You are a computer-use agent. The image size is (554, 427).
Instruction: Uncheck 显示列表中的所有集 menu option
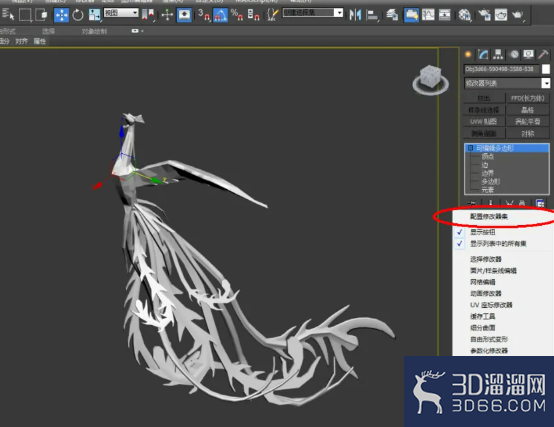point(498,244)
